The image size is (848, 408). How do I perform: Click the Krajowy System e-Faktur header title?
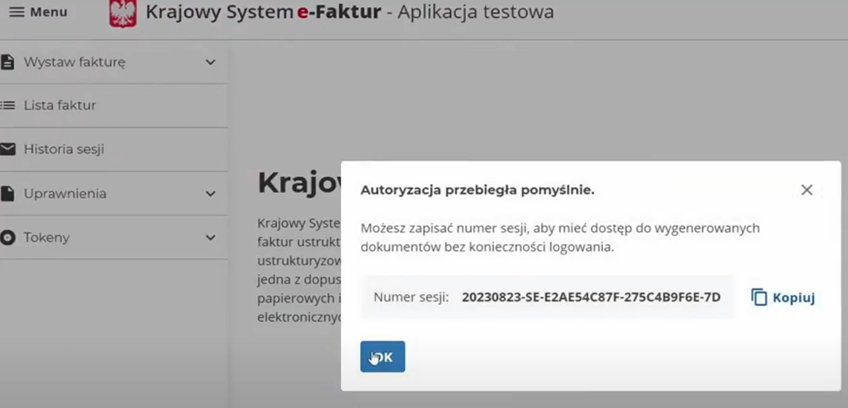pyautogui.click(x=263, y=13)
